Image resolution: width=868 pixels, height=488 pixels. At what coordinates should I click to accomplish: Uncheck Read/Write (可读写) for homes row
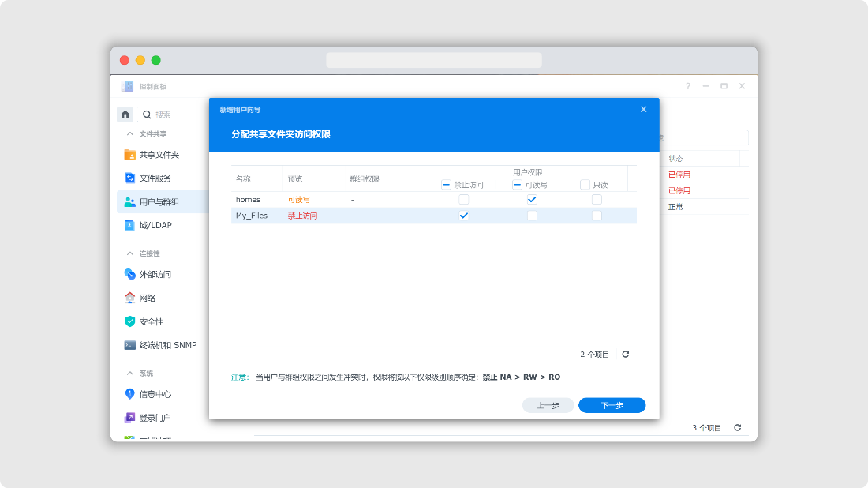click(532, 200)
